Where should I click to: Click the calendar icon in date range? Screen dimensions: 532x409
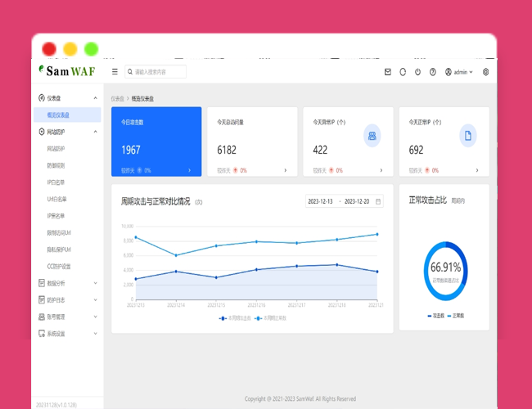point(378,201)
